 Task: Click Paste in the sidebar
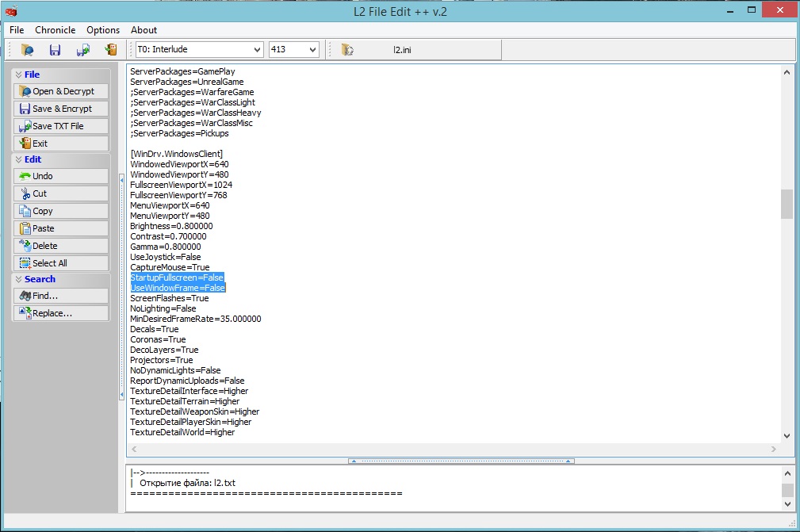pyautogui.click(x=60, y=228)
